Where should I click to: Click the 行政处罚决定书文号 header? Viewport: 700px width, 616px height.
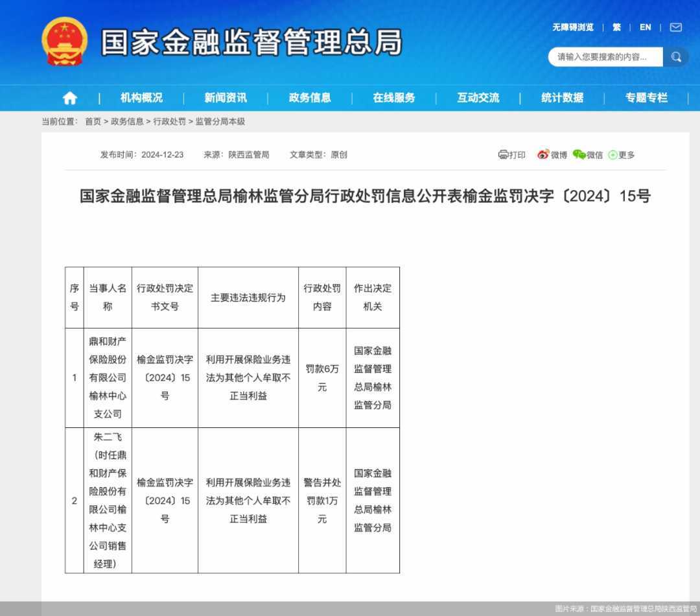click(165, 298)
